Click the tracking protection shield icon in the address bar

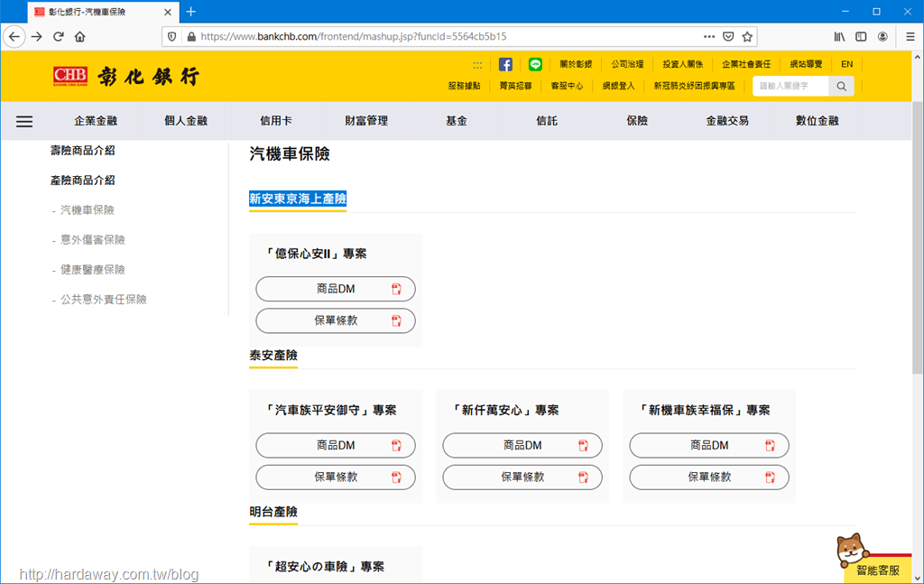pos(172,36)
